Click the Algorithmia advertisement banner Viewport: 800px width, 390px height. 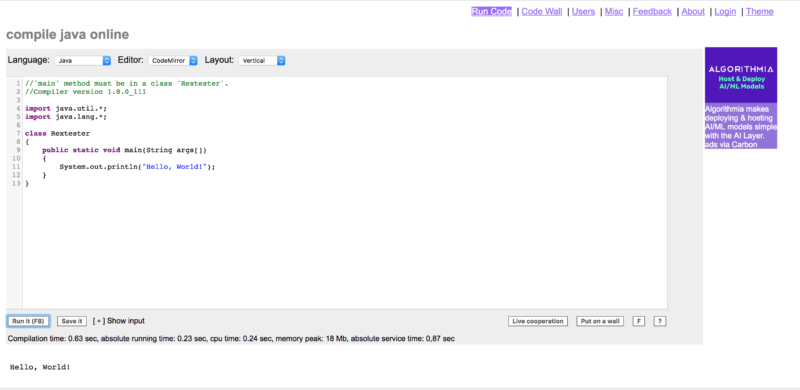[741, 75]
